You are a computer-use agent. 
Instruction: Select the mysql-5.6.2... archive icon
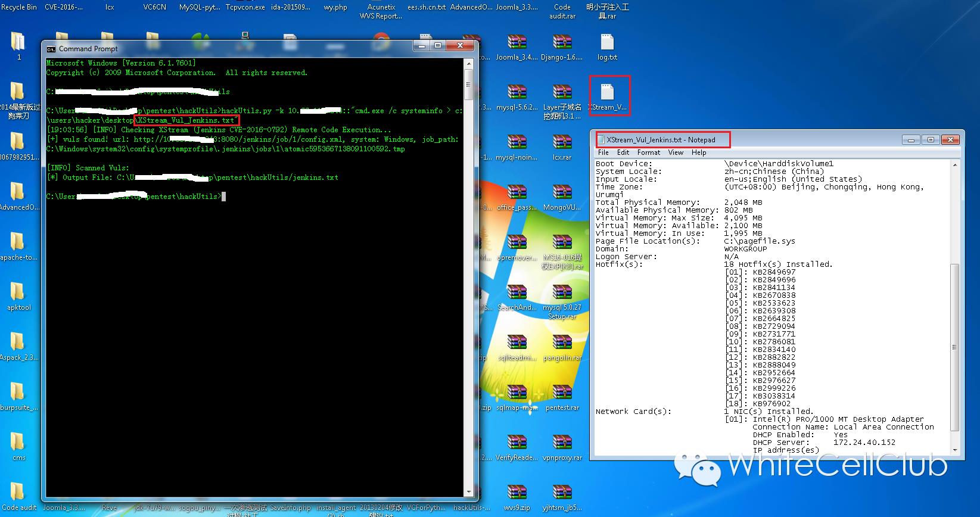[517, 97]
